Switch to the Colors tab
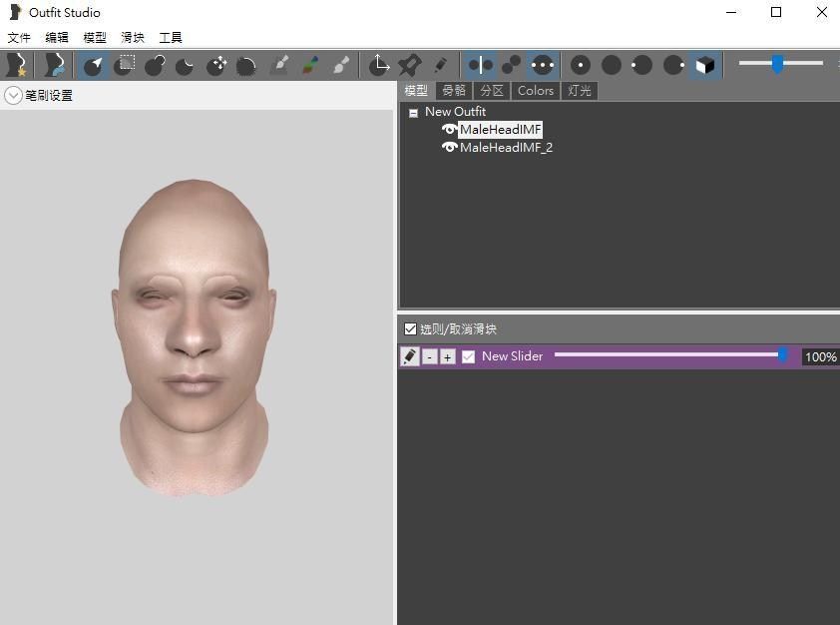The image size is (840, 625). click(x=535, y=90)
